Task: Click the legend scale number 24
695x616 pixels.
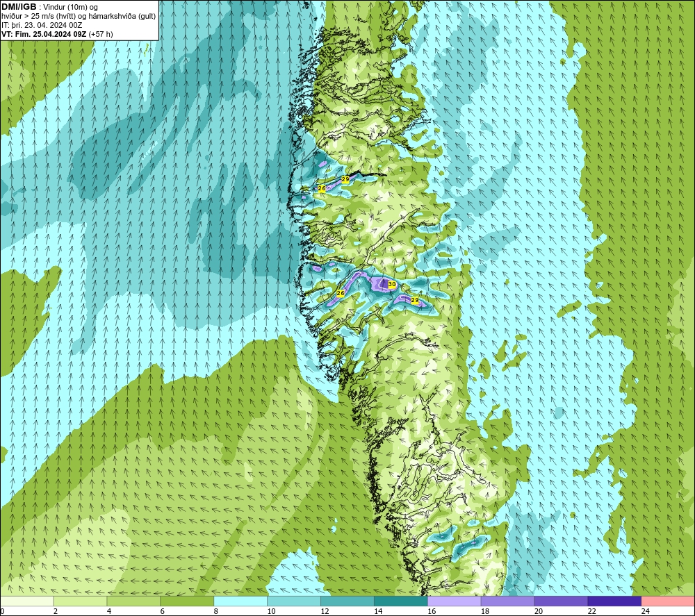Action: 645,611
